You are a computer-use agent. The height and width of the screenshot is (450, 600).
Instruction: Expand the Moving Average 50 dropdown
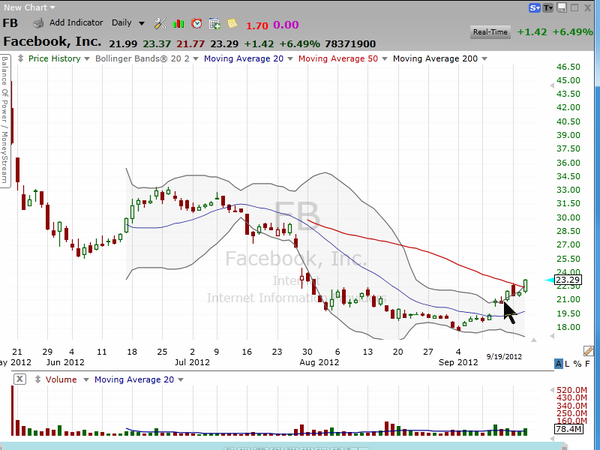tap(385, 59)
